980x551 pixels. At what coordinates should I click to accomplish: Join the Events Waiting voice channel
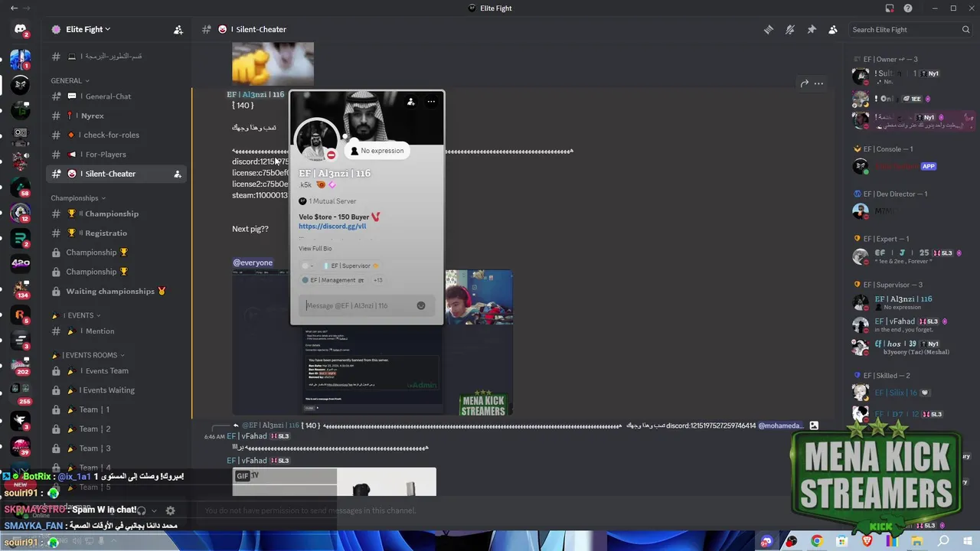(x=116, y=390)
